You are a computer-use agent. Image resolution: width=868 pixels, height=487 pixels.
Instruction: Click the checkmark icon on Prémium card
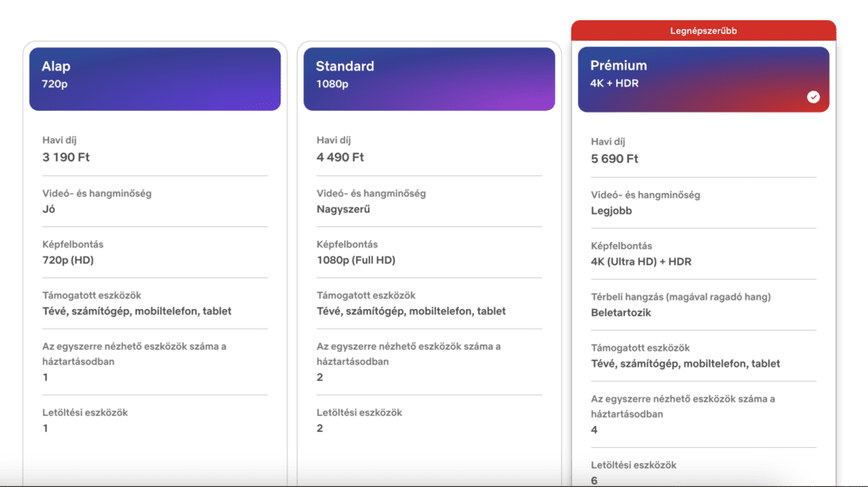click(x=814, y=97)
